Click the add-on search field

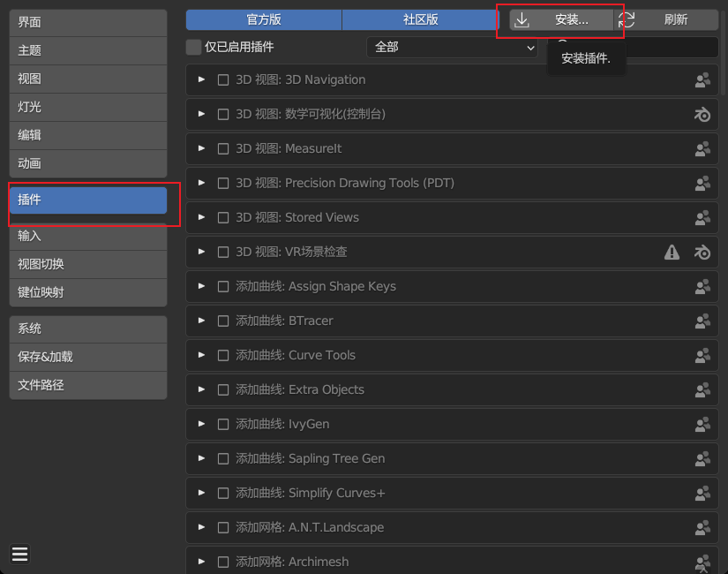pyautogui.click(x=633, y=48)
